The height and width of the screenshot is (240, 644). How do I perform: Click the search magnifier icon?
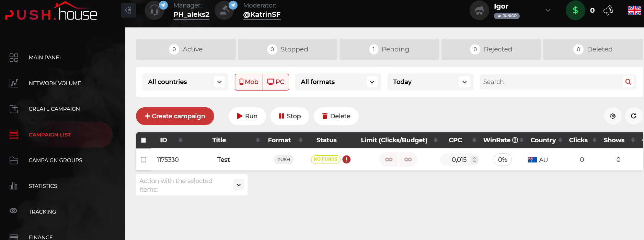tap(628, 82)
